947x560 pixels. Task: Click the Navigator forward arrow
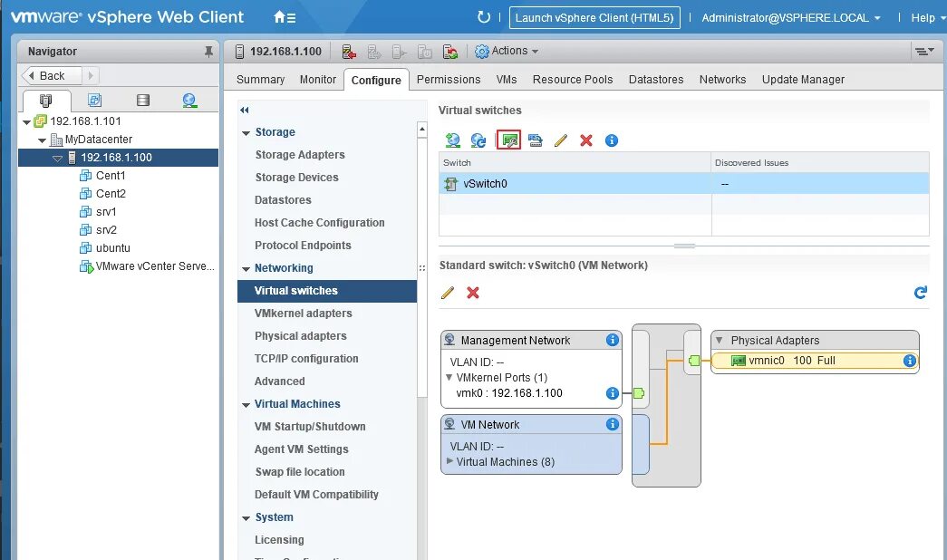(x=91, y=75)
